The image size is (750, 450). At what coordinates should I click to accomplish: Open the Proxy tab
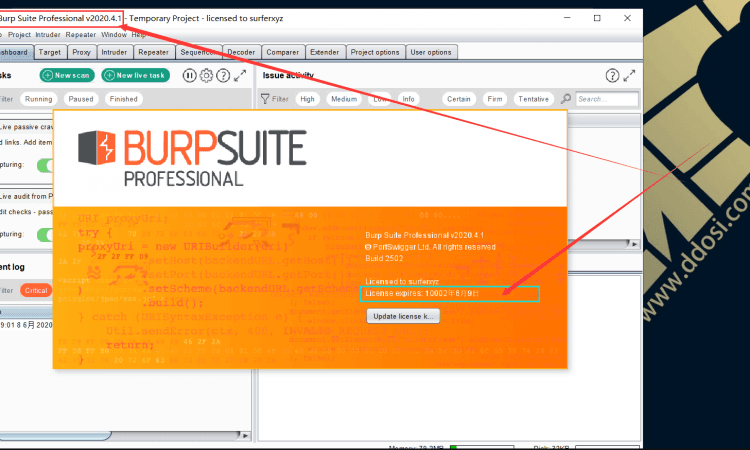tap(81, 52)
